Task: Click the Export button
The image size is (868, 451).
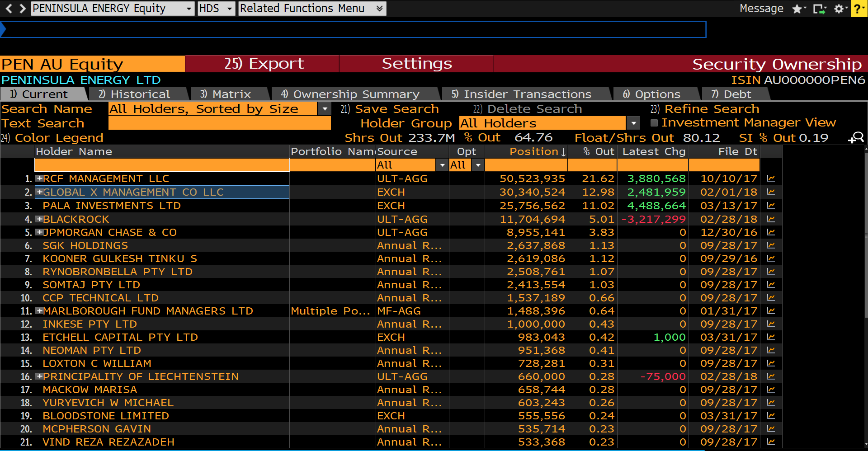Action: coord(262,64)
